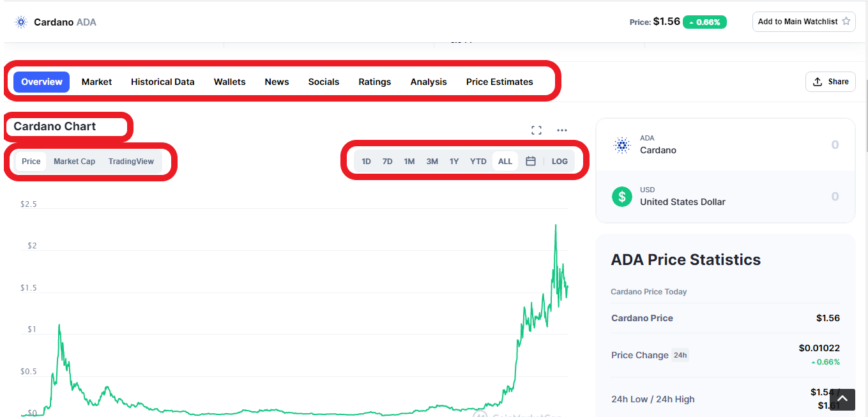Click the ADA Price Statistics heading
This screenshot has height=417, width=868.
(686, 260)
